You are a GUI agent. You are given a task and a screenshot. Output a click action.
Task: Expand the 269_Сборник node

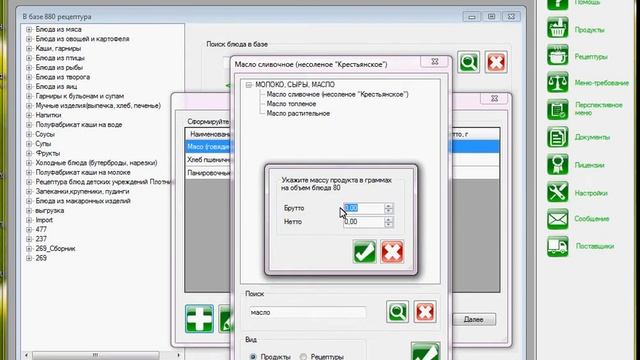[x=29, y=249]
